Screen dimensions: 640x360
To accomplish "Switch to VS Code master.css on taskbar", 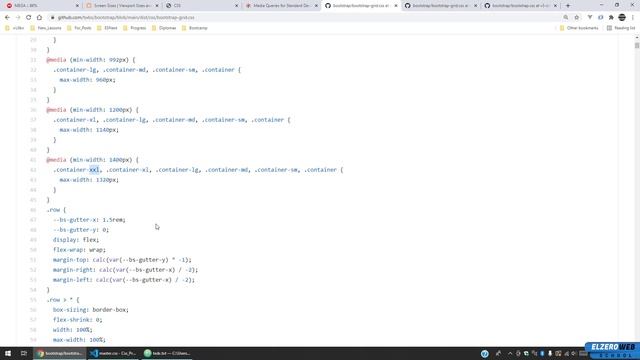I will coord(114,353).
